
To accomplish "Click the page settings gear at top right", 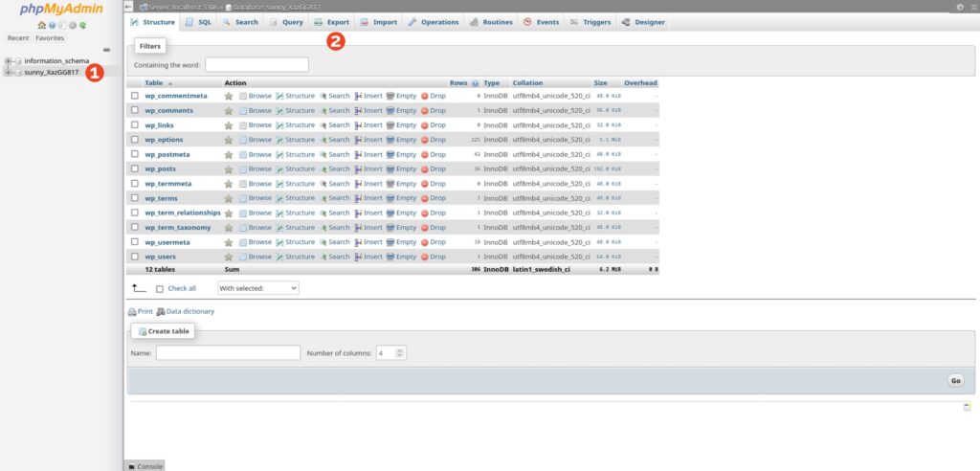I will pos(960,7).
